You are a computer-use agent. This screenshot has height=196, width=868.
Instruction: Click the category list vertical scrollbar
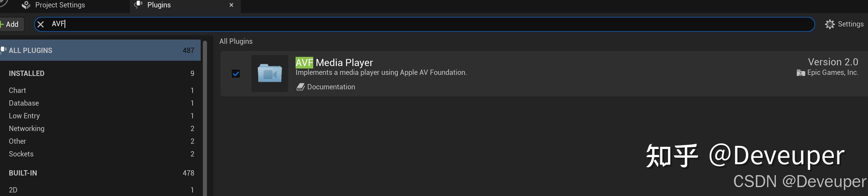pyautogui.click(x=205, y=117)
